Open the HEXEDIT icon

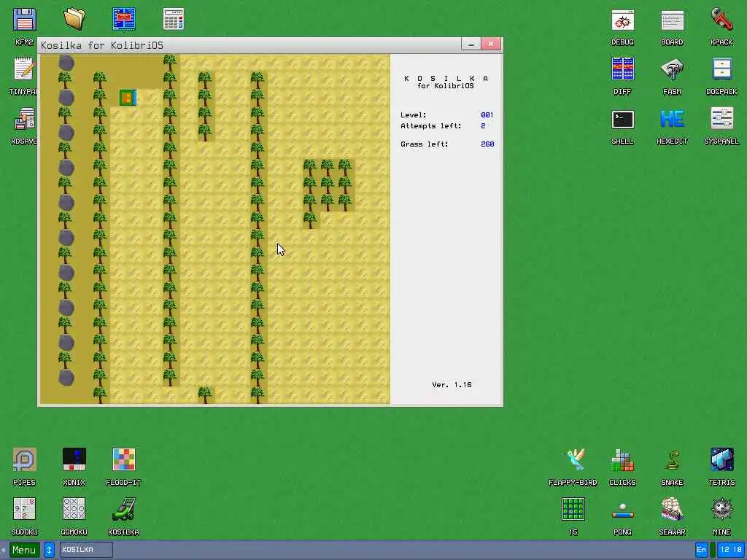(672, 119)
